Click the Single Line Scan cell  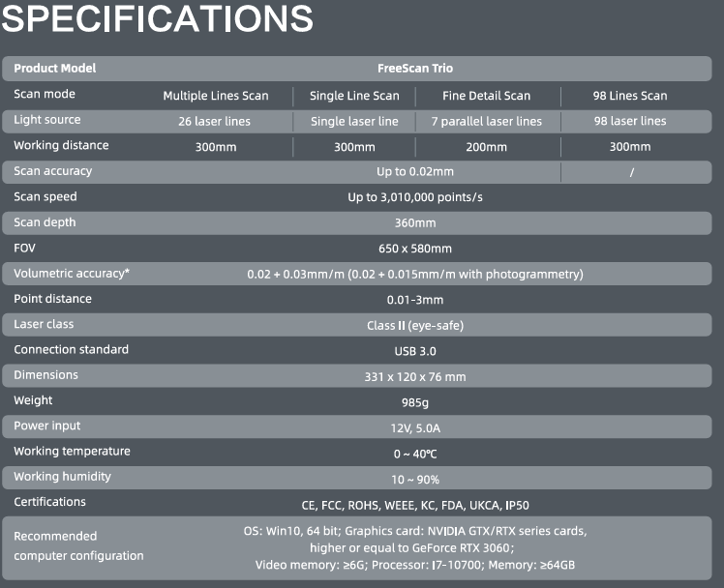354,96
